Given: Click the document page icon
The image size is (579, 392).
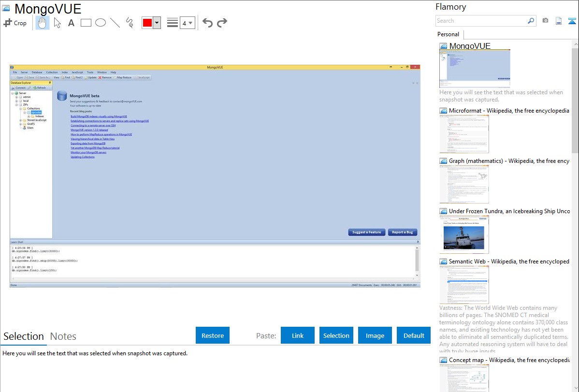Looking at the screenshot, I should tap(559, 21).
